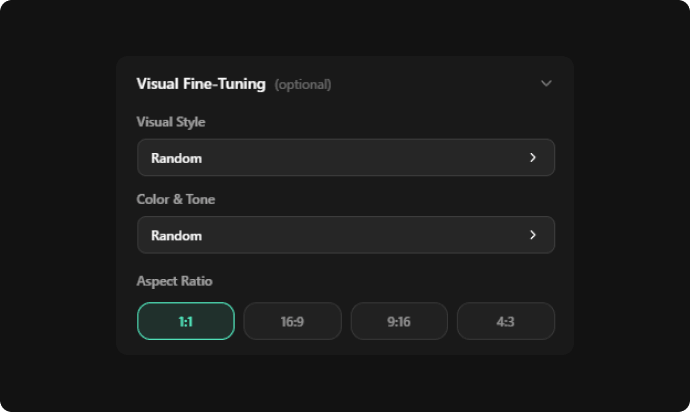Open the Visual Style Random dropdown
Viewport: 690px width, 412px height.
click(x=346, y=158)
